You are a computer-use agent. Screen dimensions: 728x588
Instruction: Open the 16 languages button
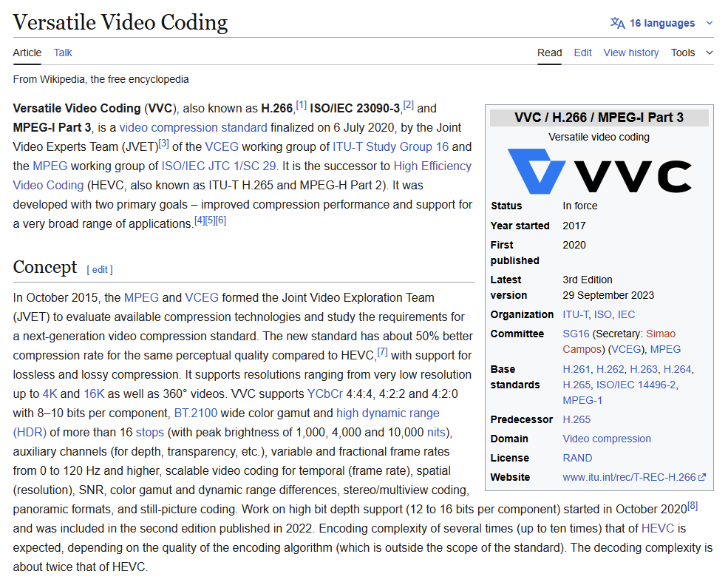coord(661,23)
